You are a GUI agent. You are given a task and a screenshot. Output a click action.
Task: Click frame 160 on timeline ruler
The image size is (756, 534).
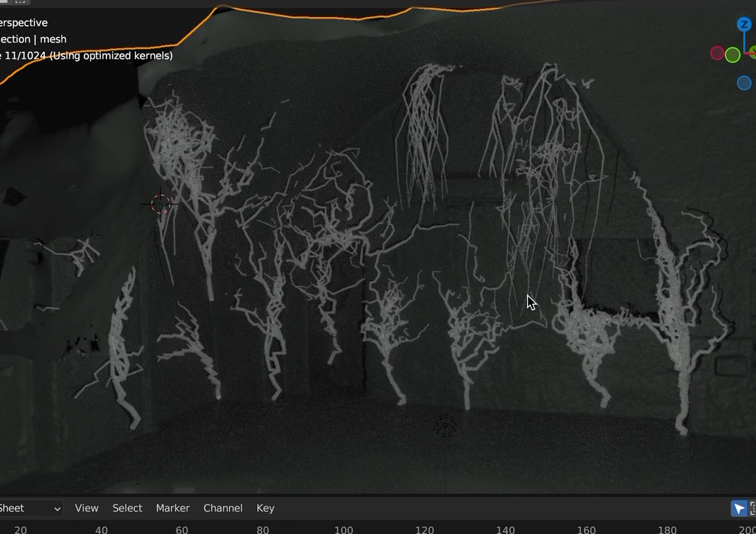(x=586, y=530)
